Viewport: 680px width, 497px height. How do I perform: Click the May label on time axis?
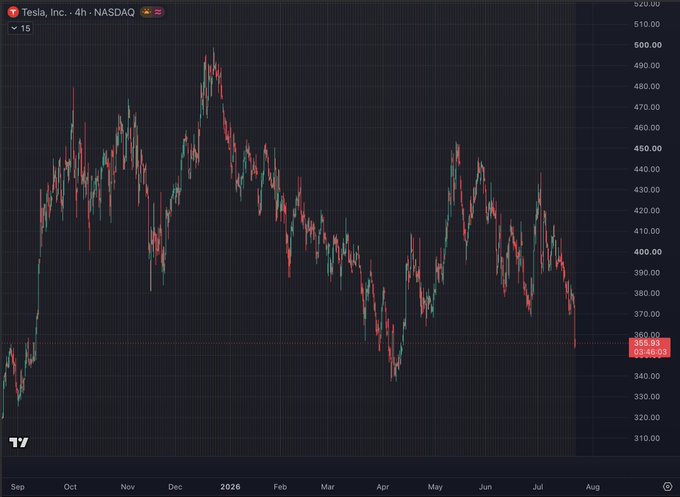[435, 487]
